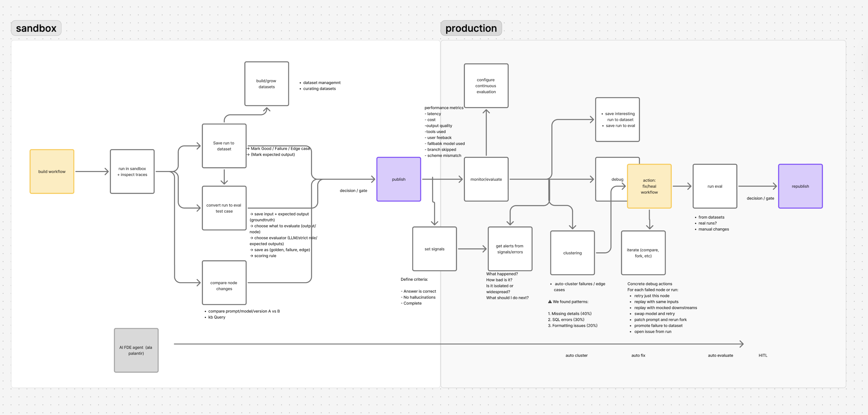
Task: Click the 'We found patterns:' warning text
Action: tap(568, 302)
